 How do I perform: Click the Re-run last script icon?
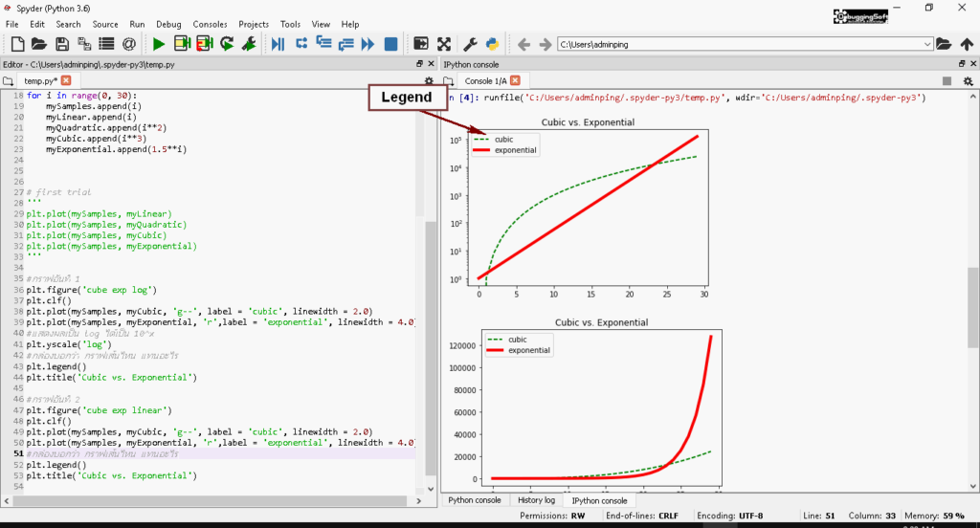coord(227,44)
